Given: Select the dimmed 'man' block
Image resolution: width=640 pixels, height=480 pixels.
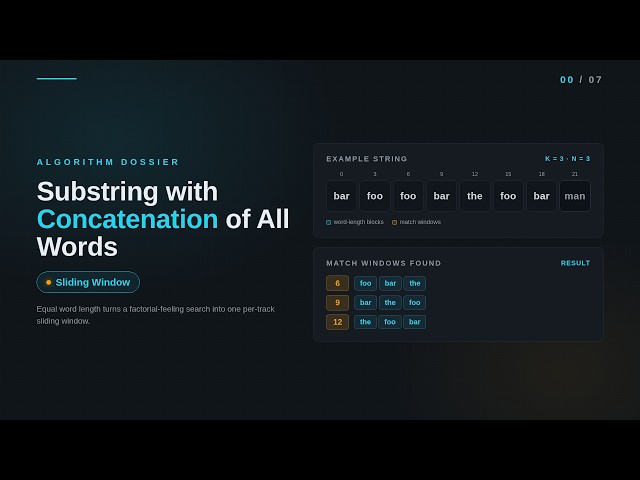Looking at the screenshot, I should [x=575, y=196].
